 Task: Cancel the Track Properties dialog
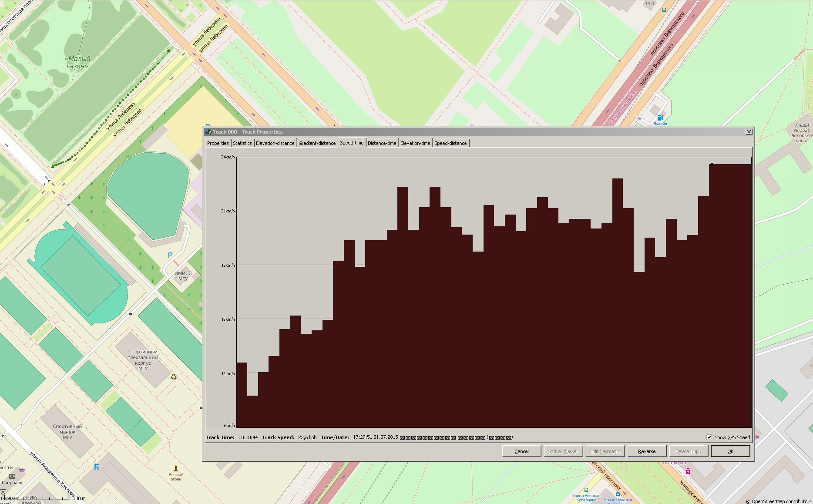(521, 451)
